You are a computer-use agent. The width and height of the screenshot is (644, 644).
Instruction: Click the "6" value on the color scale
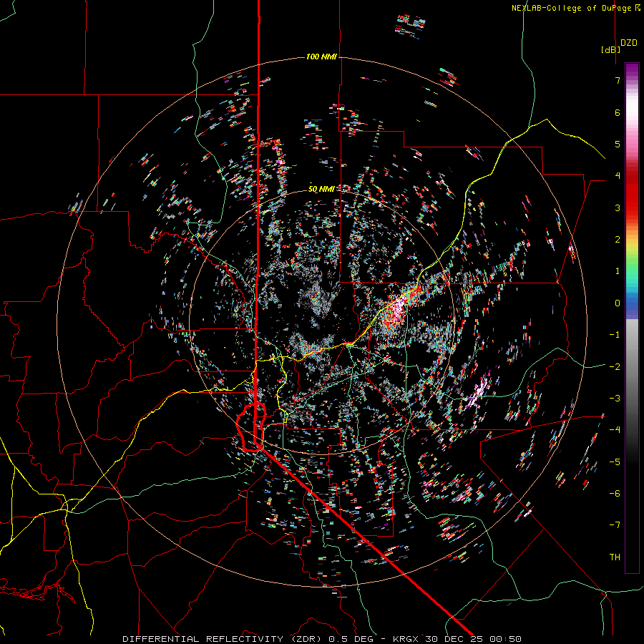[618, 112]
